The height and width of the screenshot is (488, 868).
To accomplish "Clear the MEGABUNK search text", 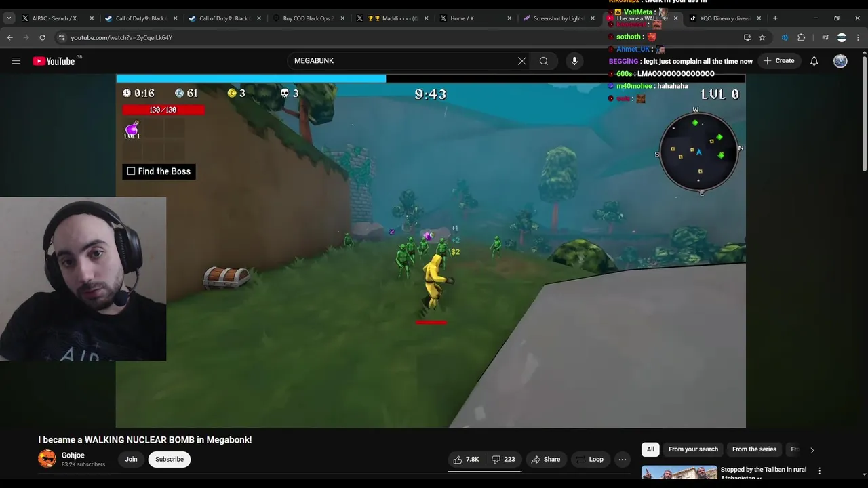I will coord(522,61).
